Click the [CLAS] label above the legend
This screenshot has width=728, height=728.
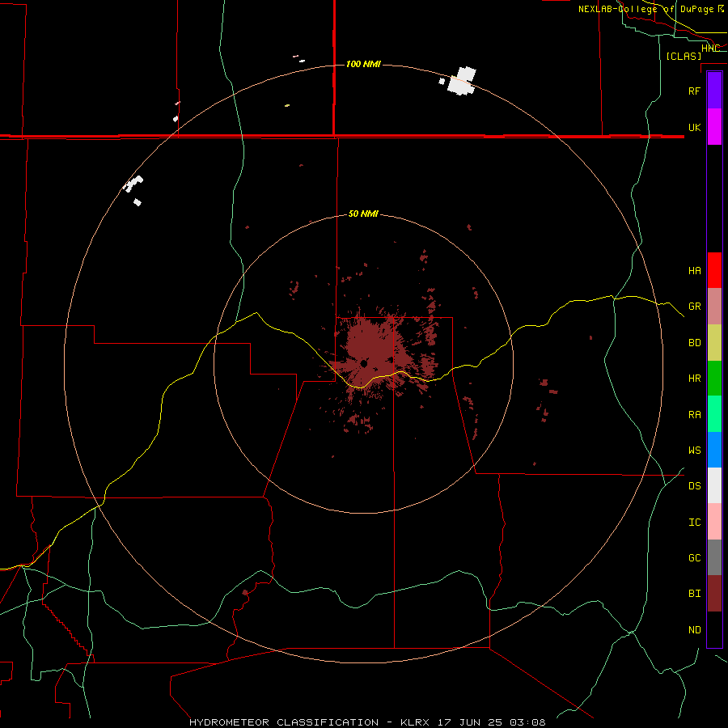click(684, 56)
